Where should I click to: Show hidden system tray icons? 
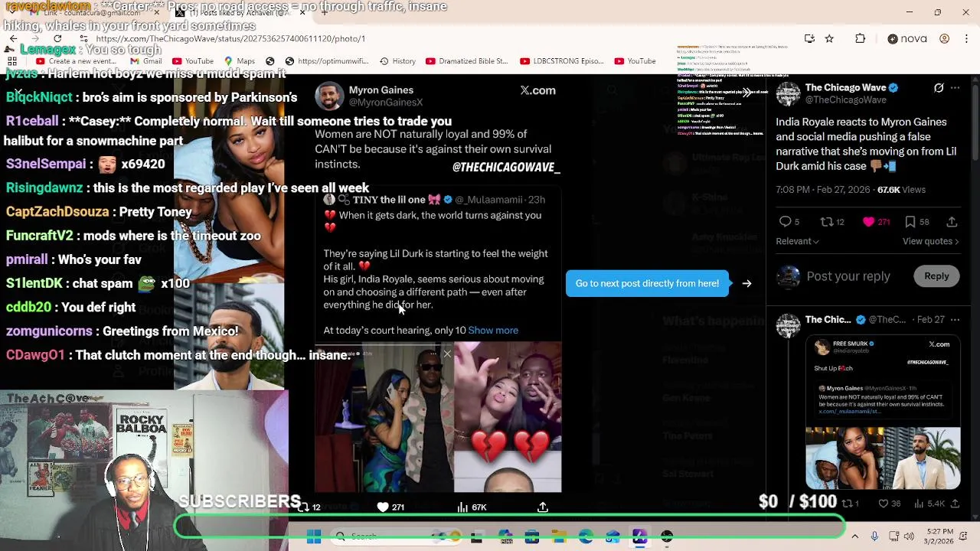(x=855, y=537)
